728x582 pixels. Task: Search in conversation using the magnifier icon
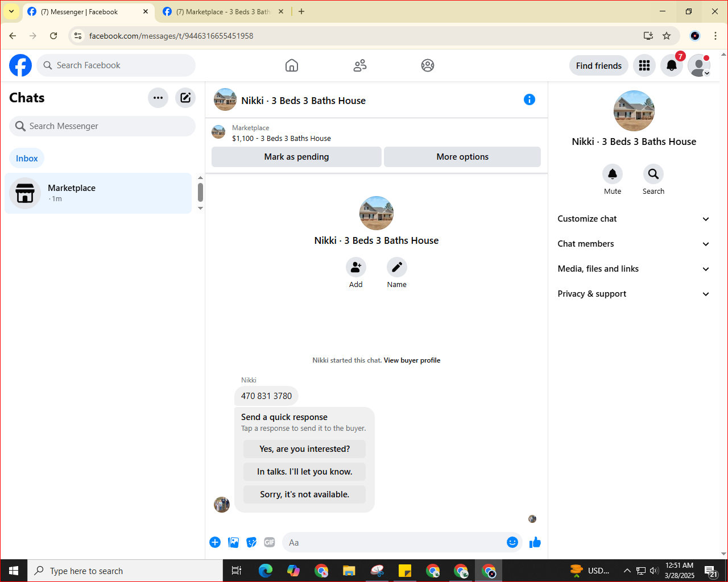pyautogui.click(x=653, y=174)
